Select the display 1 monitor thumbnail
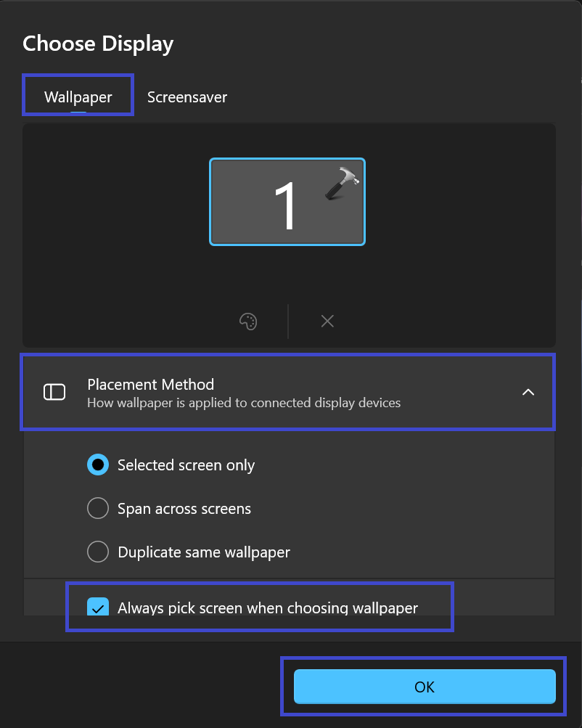This screenshot has width=582, height=728. pos(287,202)
